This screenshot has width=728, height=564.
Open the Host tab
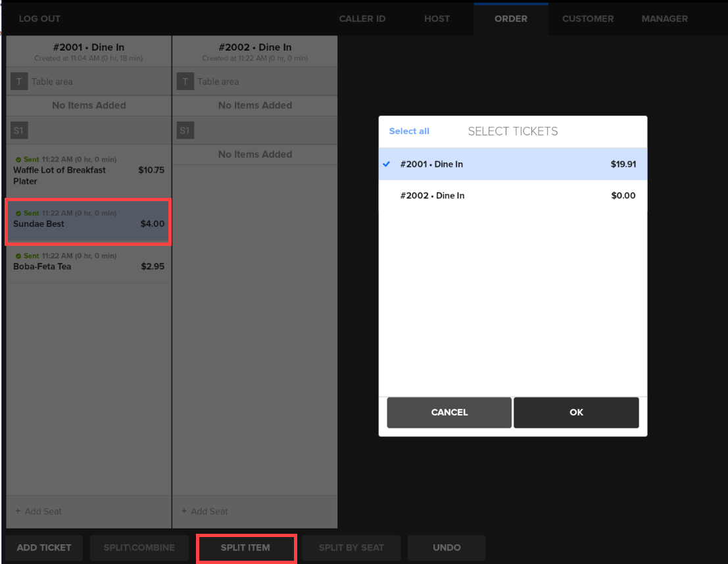(x=437, y=19)
